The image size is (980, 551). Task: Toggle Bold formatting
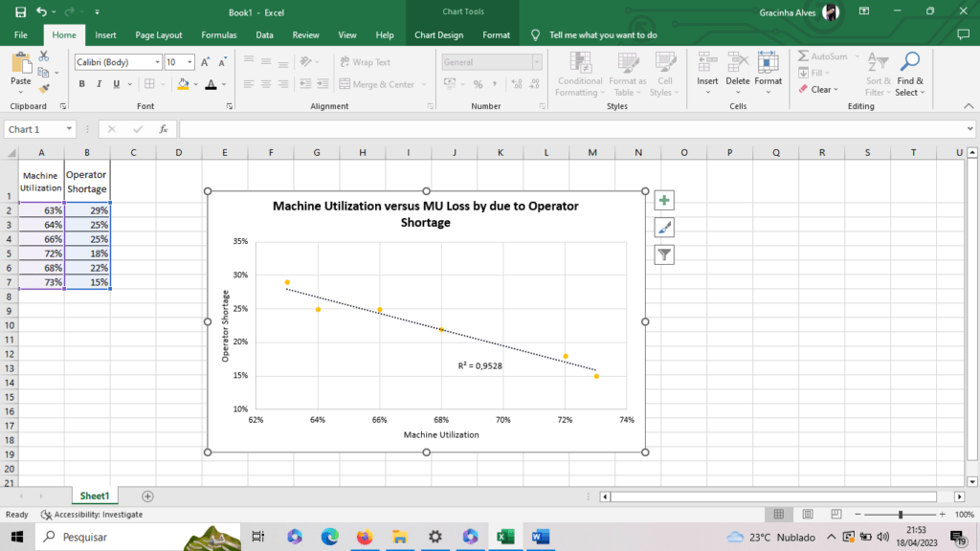coord(82,84)
